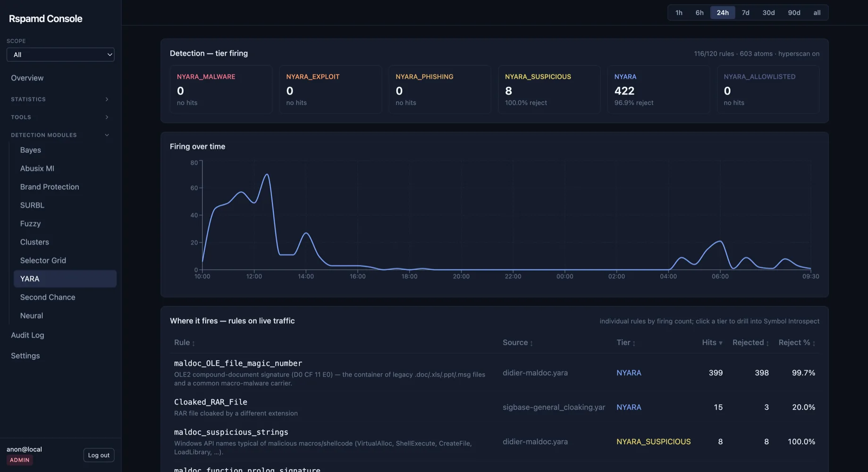Open the Selector Grid module
868x472 pixels.
click(x=65, y=260)
